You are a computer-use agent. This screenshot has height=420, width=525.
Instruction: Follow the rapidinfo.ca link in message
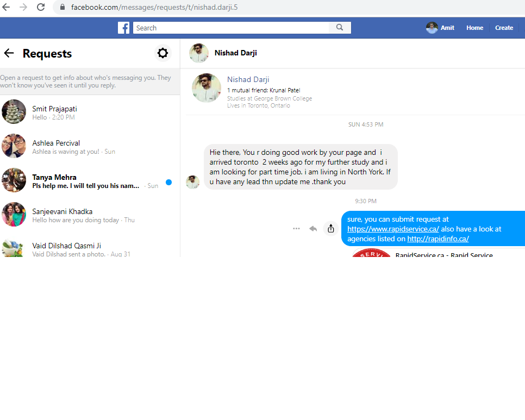pyautogui.click(x=437, y=239)
